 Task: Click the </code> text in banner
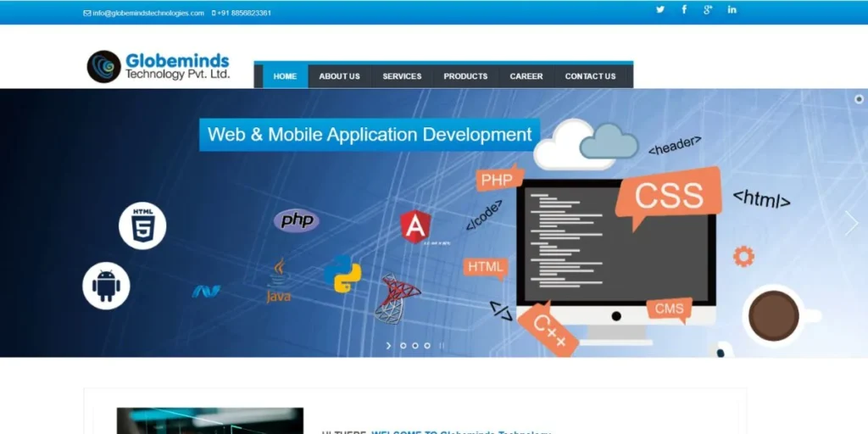[484, 214]
